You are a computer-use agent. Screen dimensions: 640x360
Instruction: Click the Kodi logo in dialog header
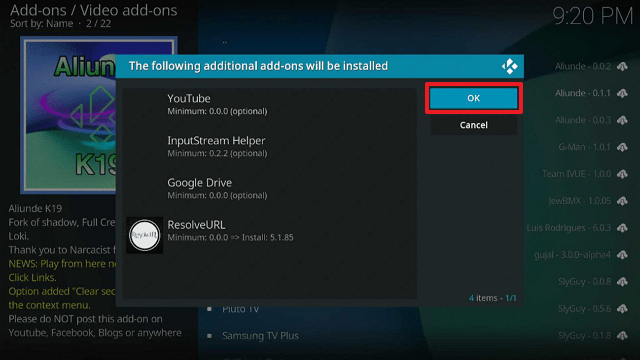tap(509, 66)
